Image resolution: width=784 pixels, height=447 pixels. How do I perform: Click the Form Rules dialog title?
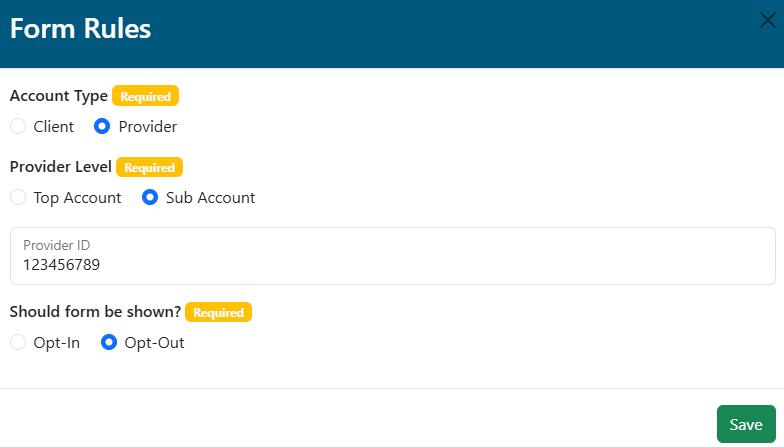click(81, 29)
